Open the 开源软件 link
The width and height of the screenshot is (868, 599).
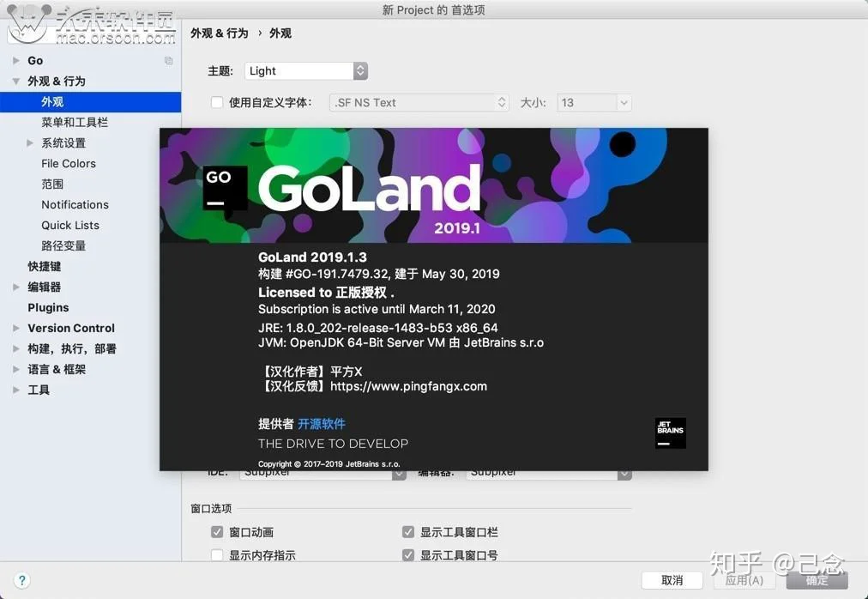[322, 424]
